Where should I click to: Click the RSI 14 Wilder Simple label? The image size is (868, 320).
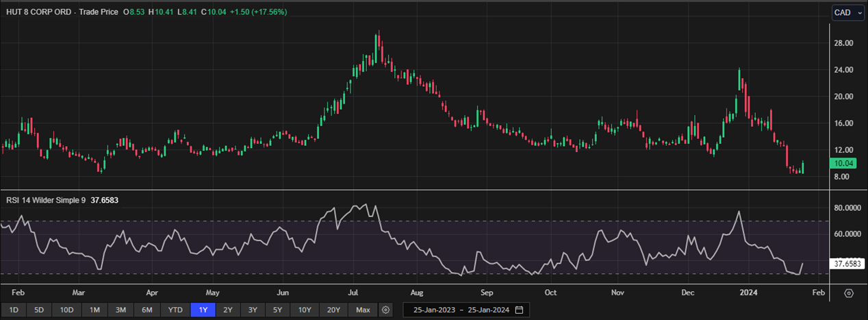[44, 201]
